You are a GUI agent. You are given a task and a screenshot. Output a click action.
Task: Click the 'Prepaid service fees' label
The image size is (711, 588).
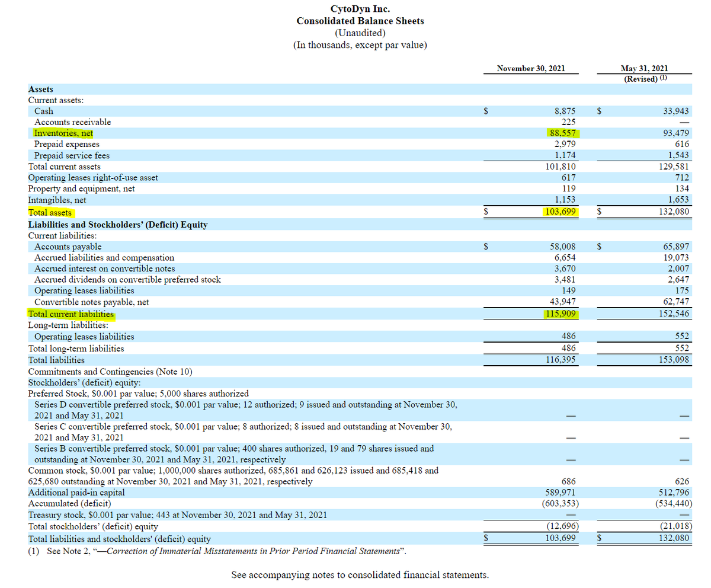tap(72, 155)
